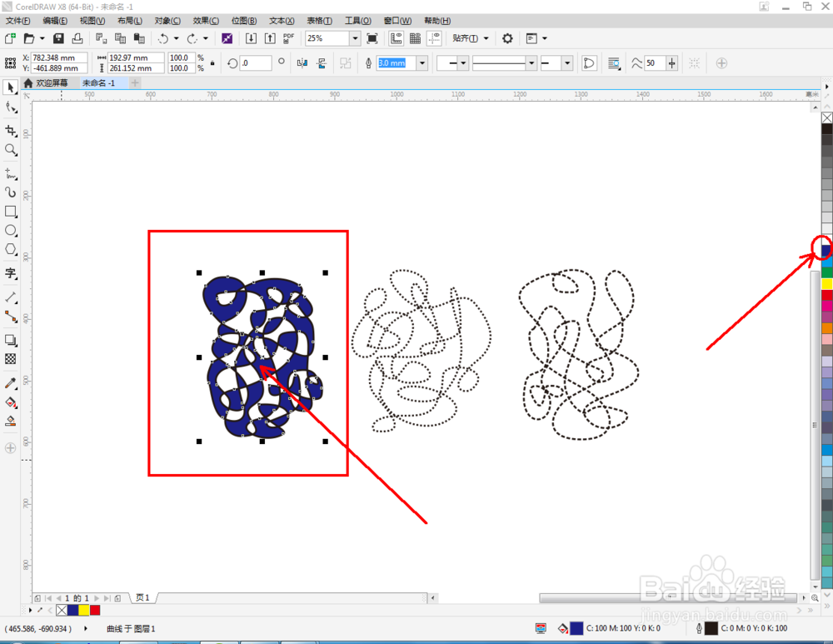Expand the Open file dropdown arrow
This screenshot has width=833, height=644.
[x=42, y=38]
